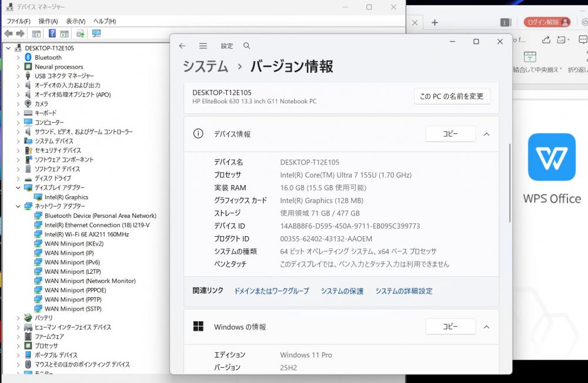Viewport: 588px width, 383px height.
Task: Open the Settings hamburger navigation menu
Action: pyautogui.click(x=203, y=46)
